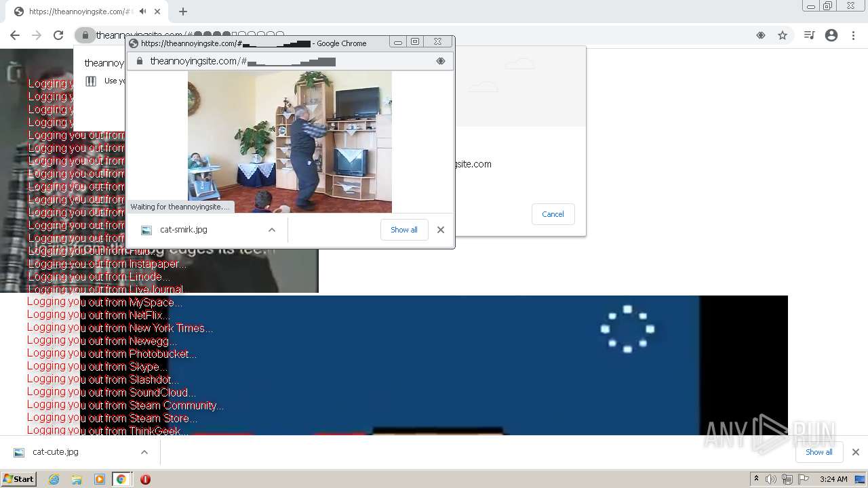Show hidden tray icons arrow
The image size is (868, 488).
point(756,479)
